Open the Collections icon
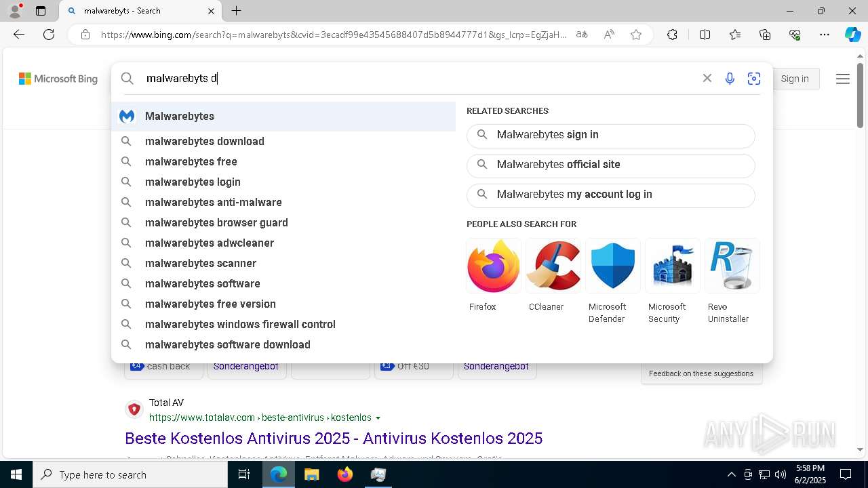 765,35
